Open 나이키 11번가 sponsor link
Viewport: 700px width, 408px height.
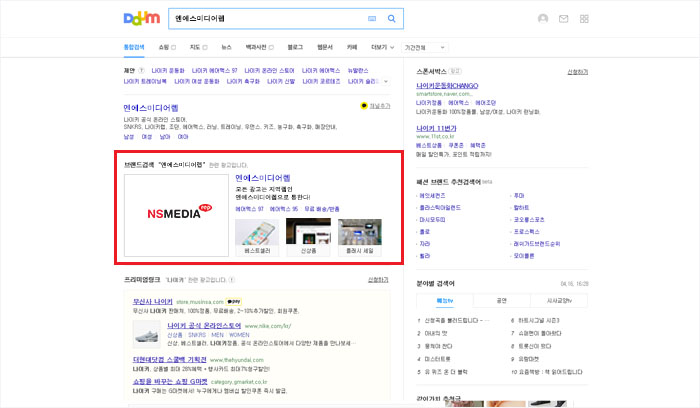click(436, 129)
